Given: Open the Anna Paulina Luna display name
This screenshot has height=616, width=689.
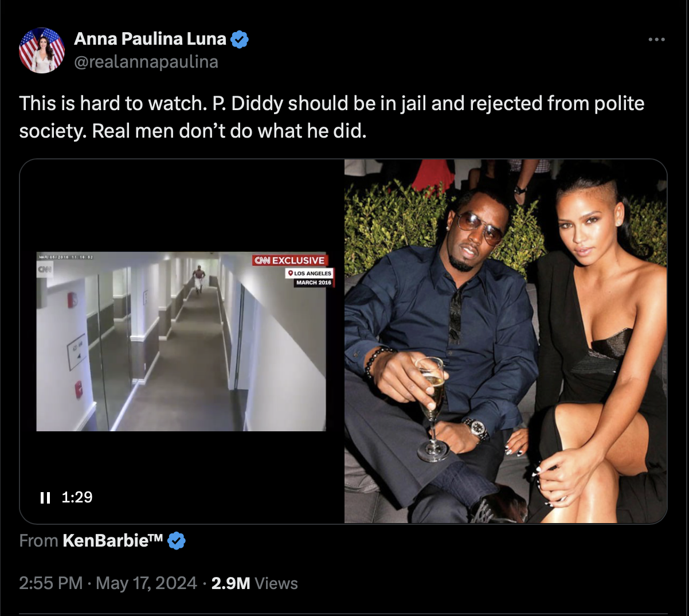Looking at the screenshot, I should [150, 39].
